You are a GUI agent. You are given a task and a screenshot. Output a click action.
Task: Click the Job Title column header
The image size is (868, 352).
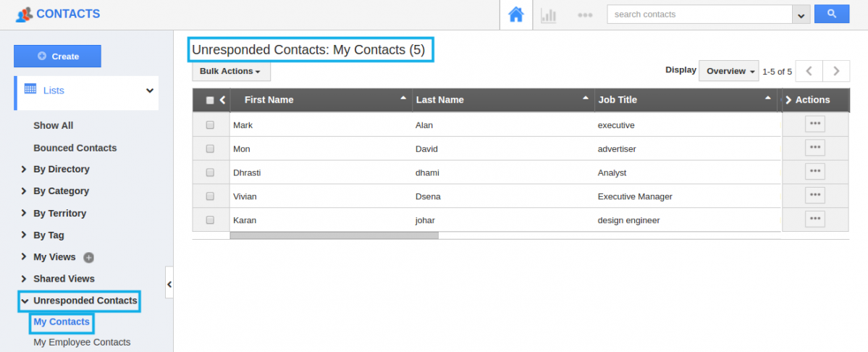point(618,100)
